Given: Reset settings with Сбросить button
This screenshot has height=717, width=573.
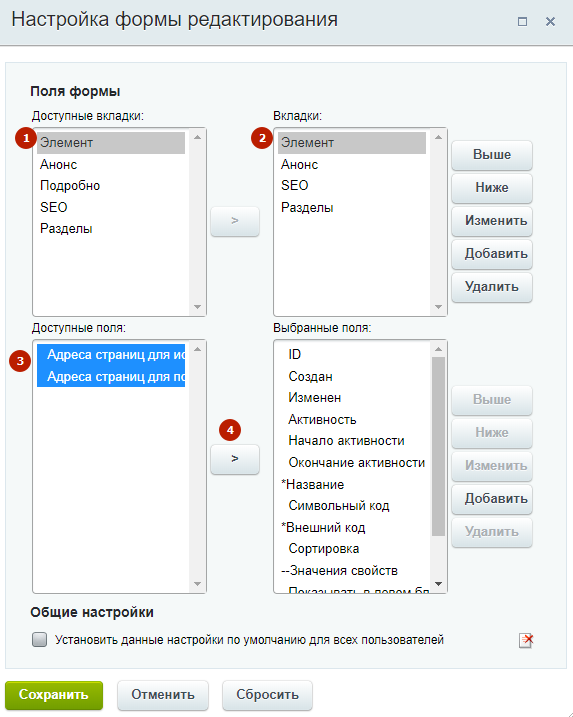Looking at the screenshot, I should [x=267, y=695].
